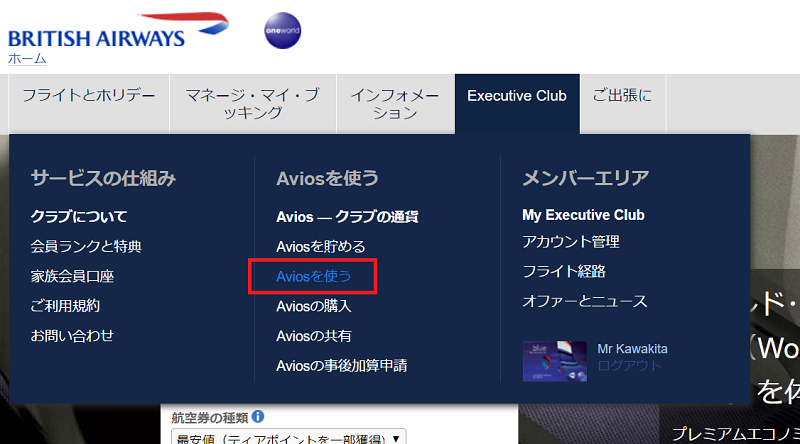Select Aviosの事後加算申請 menu entry
Viewport: 800px width, 444px height.
pos(341,366)
